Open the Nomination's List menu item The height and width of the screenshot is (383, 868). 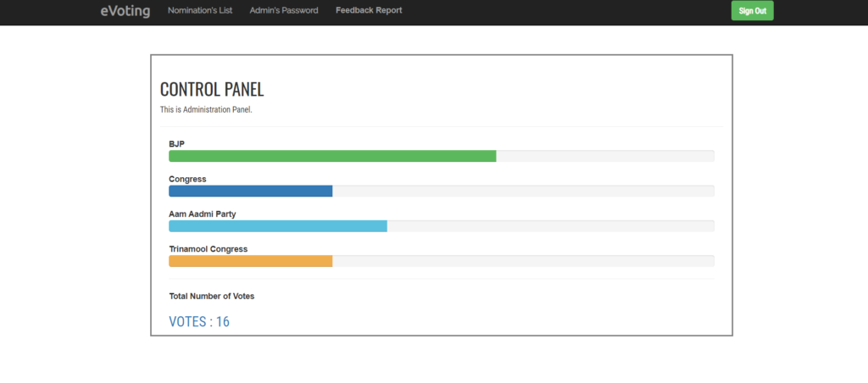[x=200, y=10]
